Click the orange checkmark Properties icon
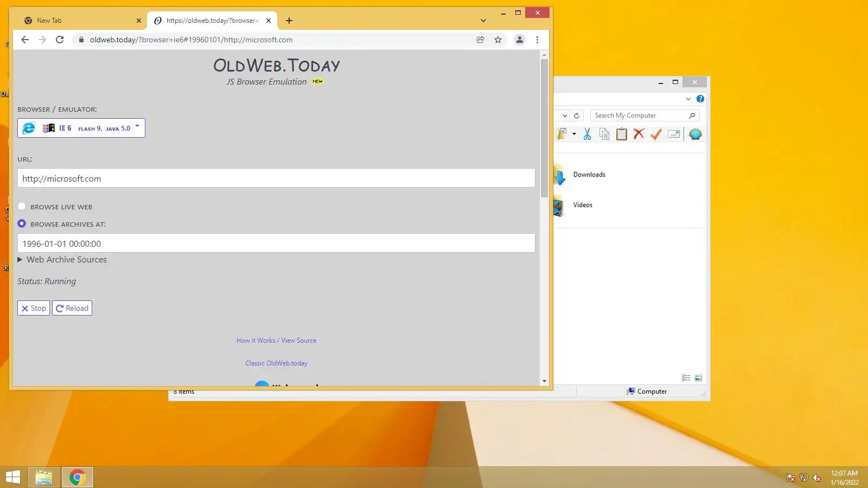 click(x=656, y=134)
